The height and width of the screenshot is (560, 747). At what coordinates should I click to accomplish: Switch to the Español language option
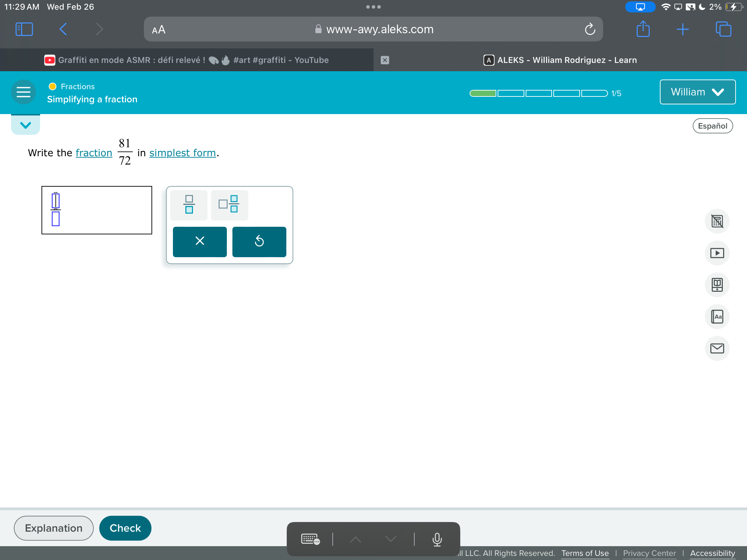(713, 125)
